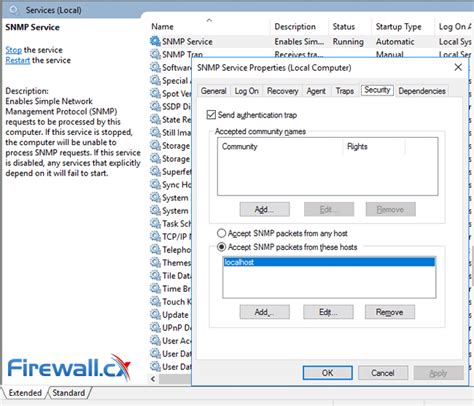Click the UPnP D service gear icon
This screenshot has width=474, height=406.
coord(155,327)
